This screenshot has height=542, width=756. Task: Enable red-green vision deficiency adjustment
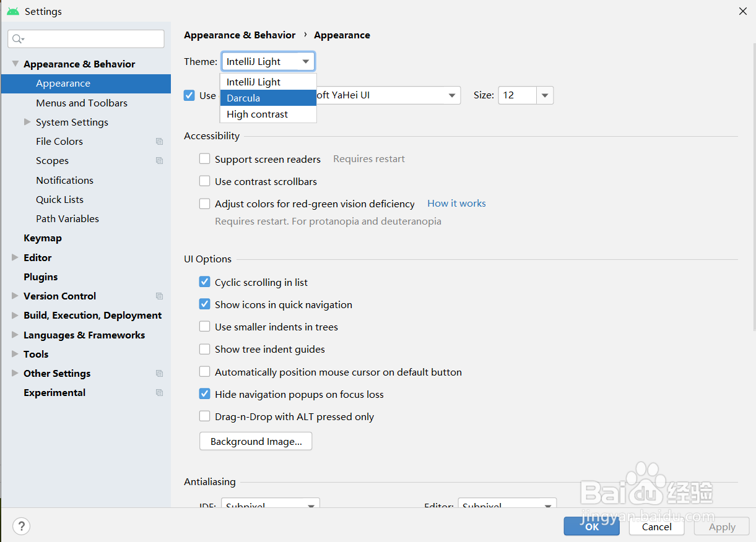(x=204, y=204)
